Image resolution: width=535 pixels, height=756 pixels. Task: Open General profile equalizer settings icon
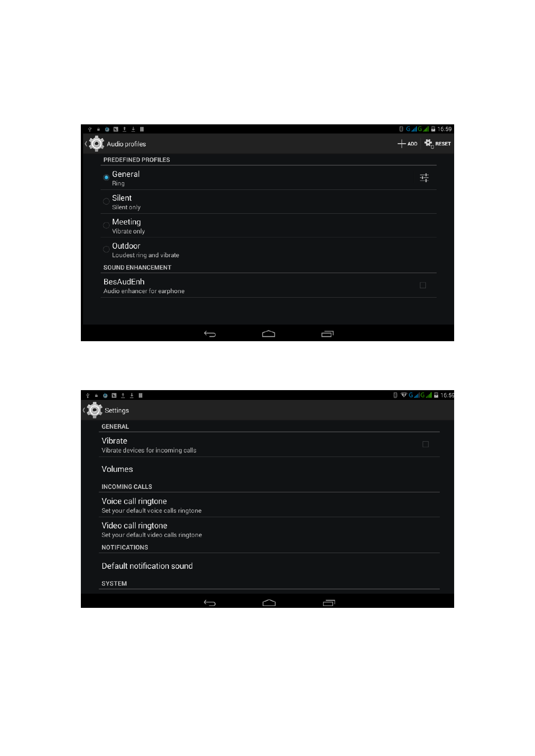pyautogui.click(x=424, y=178)
